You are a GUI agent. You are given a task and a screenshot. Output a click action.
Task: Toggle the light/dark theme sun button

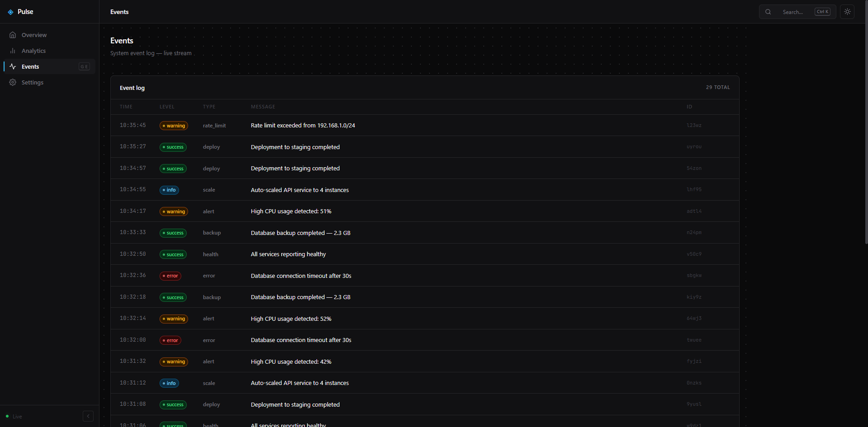[x=847, y=12]
